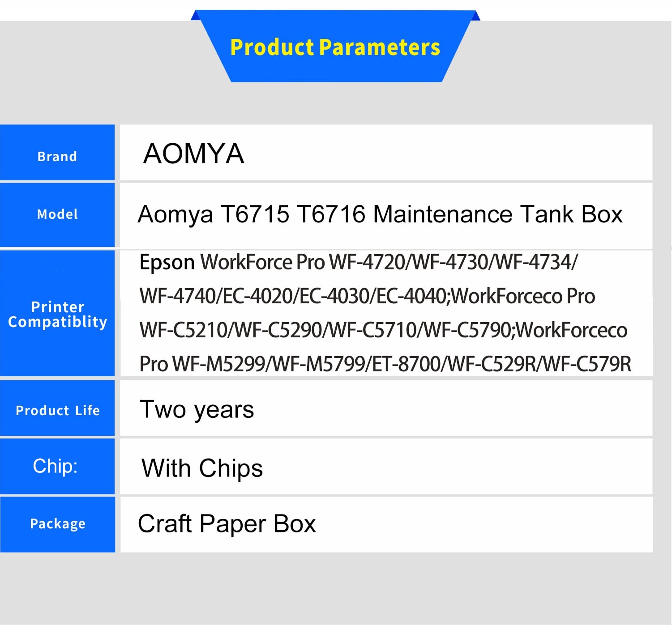This screenshot has height=625, width=672.
Task: Click the Two years value text
Action: (x=197, y=410)
